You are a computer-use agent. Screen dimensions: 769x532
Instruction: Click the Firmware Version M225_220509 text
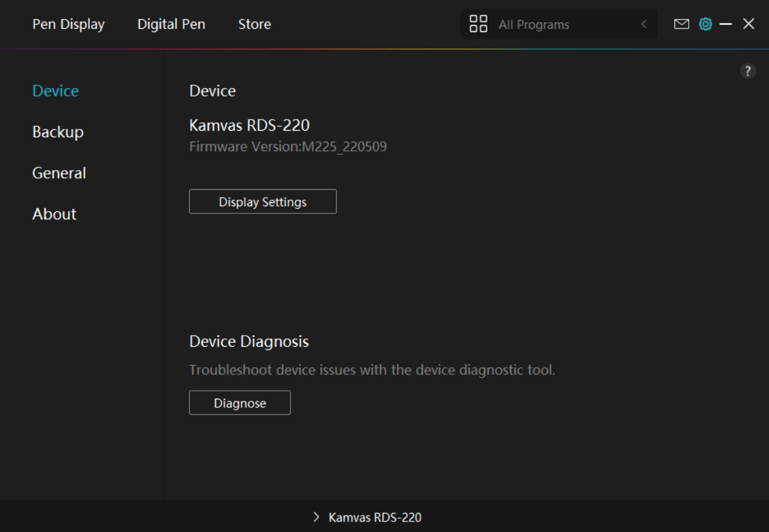pos(288,146)
